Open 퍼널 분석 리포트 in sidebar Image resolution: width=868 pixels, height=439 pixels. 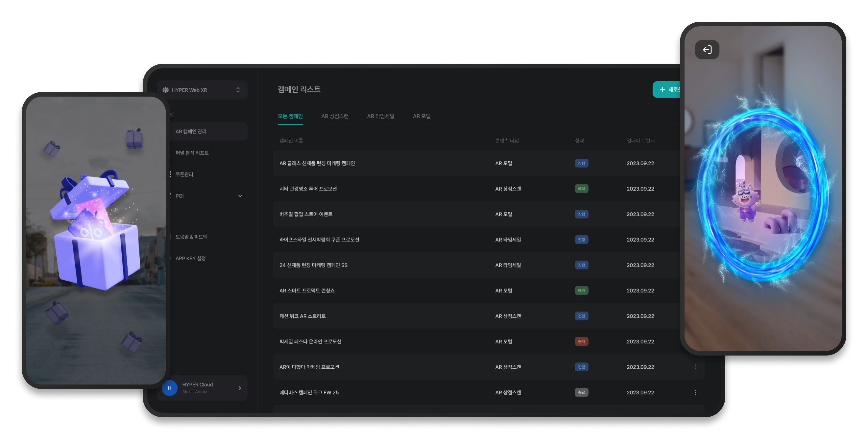pyautogui.click(x=192, y=153)
